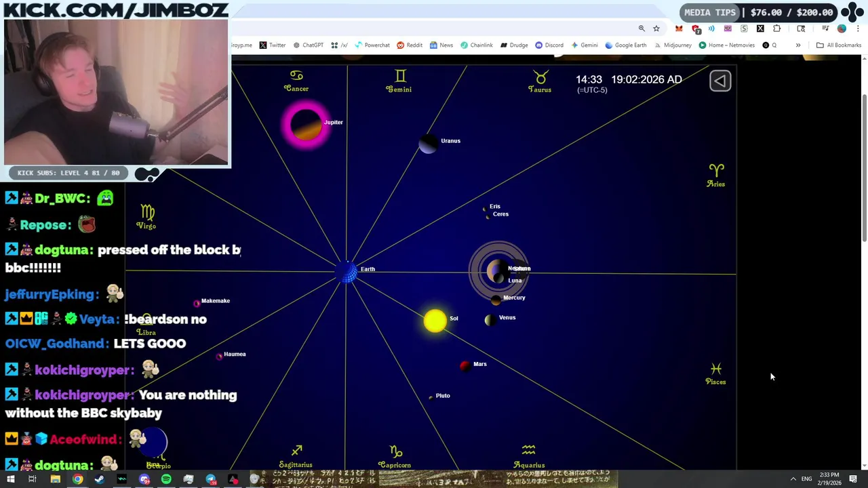
Task: Bookmark this page with the star icon
Action: (656, 28)
